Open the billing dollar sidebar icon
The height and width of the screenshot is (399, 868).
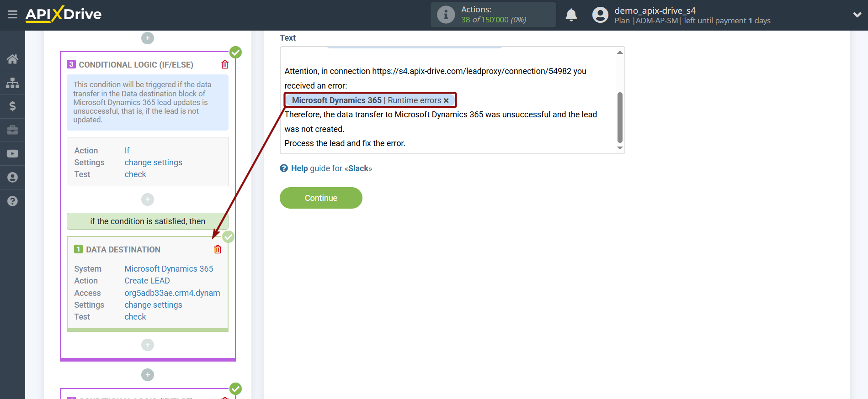pos(12,106)
